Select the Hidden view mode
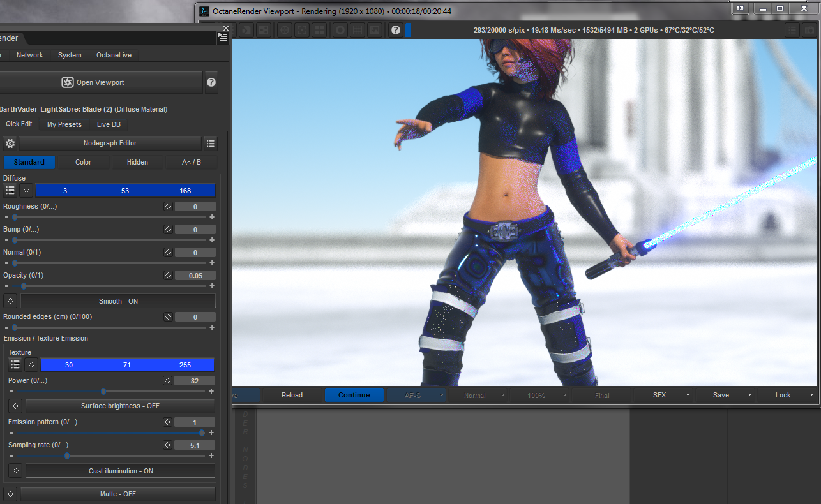The width and height of the screenshot is (821, 504). [x=137, y=162]
